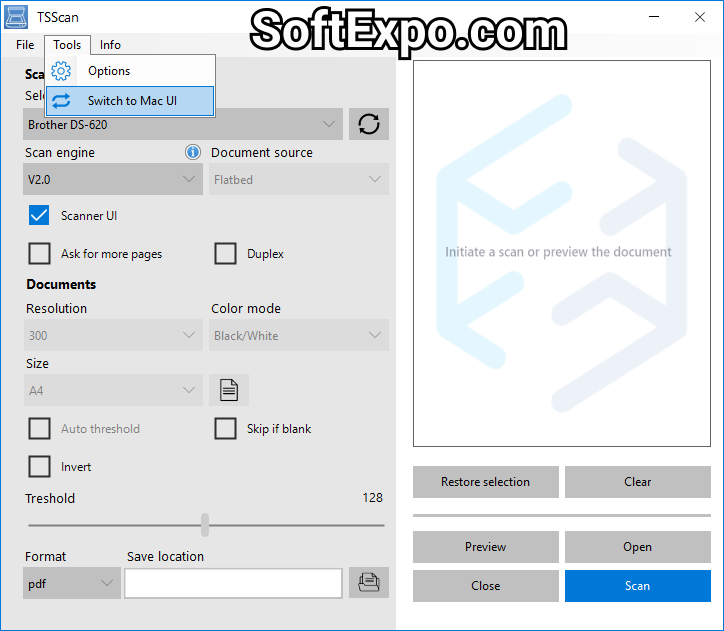Click the Open button
Viewport: 724px width, 631px height.
638,547
